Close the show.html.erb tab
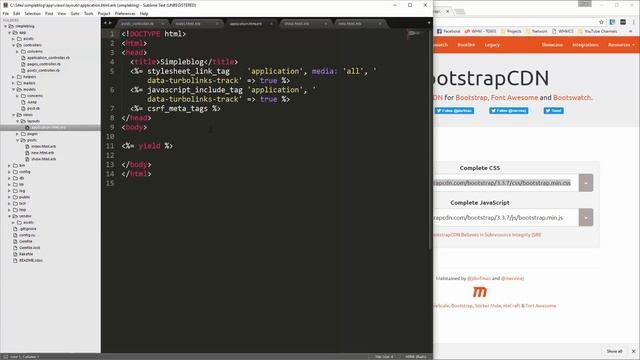 click(326, 24)
